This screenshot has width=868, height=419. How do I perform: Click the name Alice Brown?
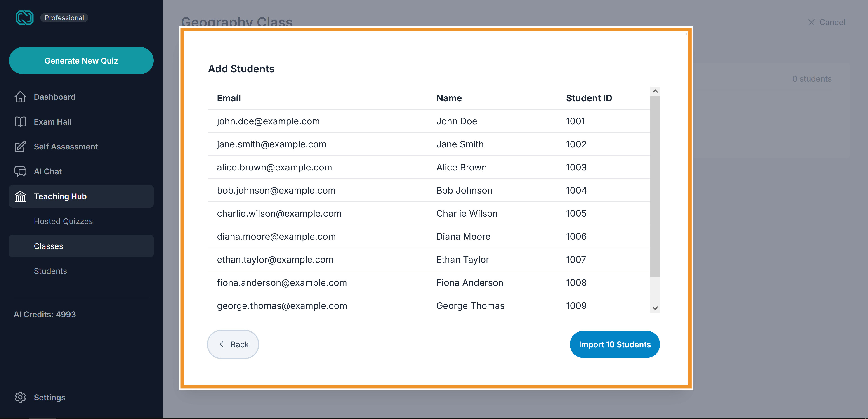(461, 167)
